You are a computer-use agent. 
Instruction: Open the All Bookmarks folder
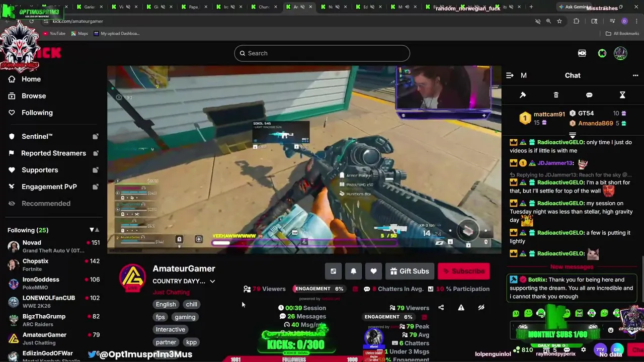point(622,33)
